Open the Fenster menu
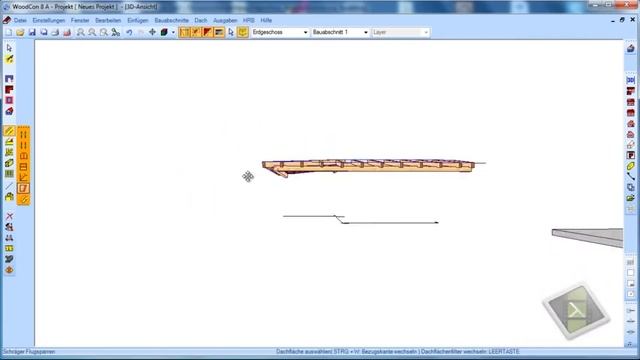This screenshot has height=360, width=640. pos(80,20)
